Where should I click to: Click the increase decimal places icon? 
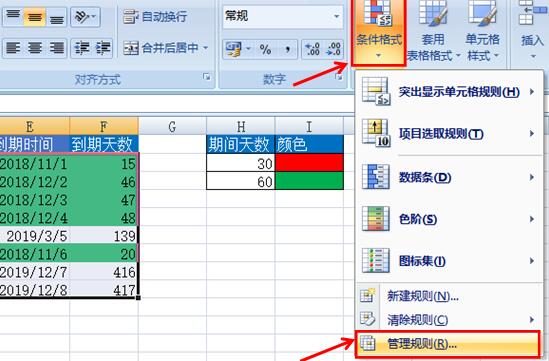coord(312,49)
